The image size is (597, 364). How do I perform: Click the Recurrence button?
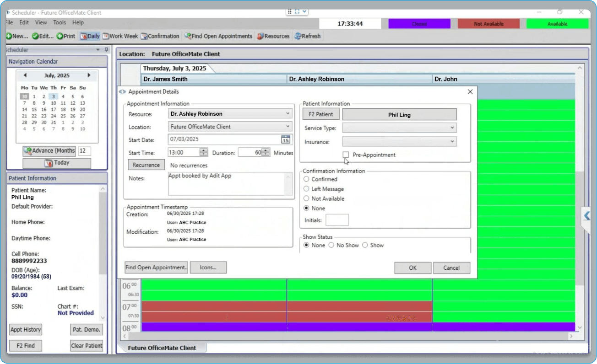(146, 165)
